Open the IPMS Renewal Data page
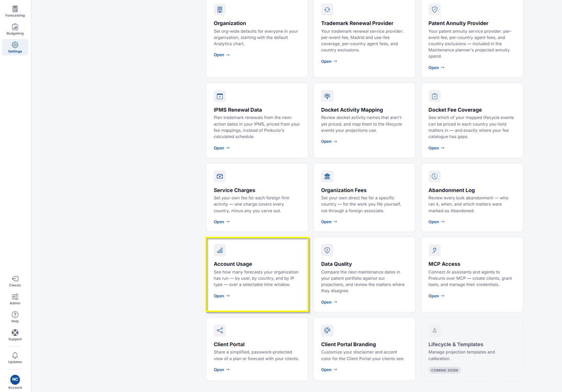Image resolution: width=562 pixels, height=392 pixels. pos(222,148)
